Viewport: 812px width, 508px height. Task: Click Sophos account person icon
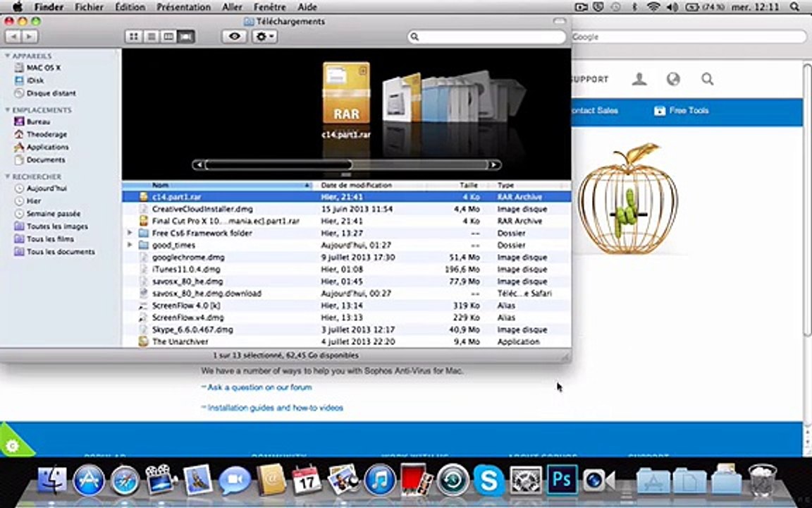pyautogui.click(x=639, y=79)
